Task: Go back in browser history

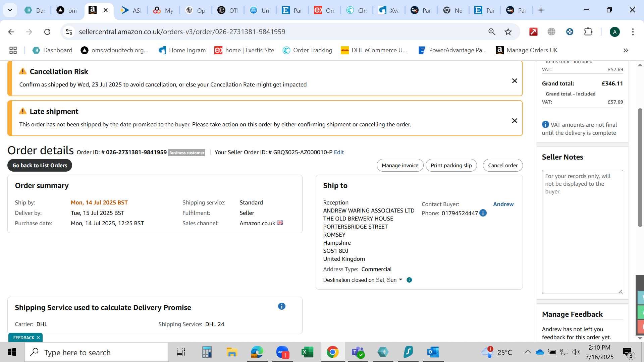Action: [x=11, y=32]
